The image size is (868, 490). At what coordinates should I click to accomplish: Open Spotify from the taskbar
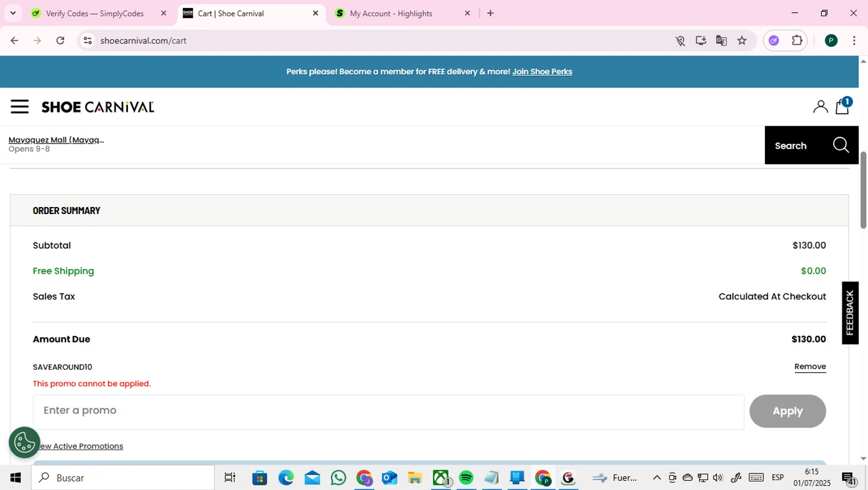pyautogui.click(x=466, y=478)
